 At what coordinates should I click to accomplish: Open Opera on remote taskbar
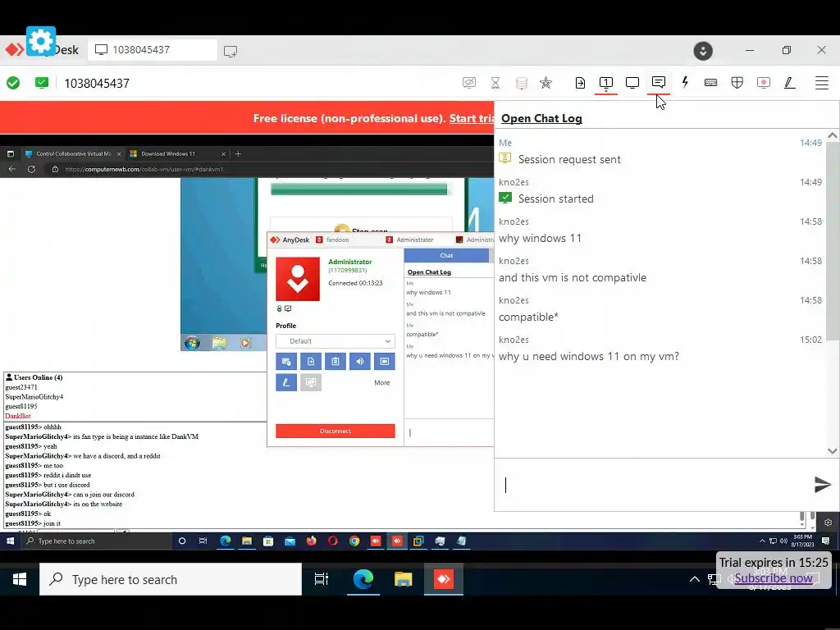tap(333, 541)
